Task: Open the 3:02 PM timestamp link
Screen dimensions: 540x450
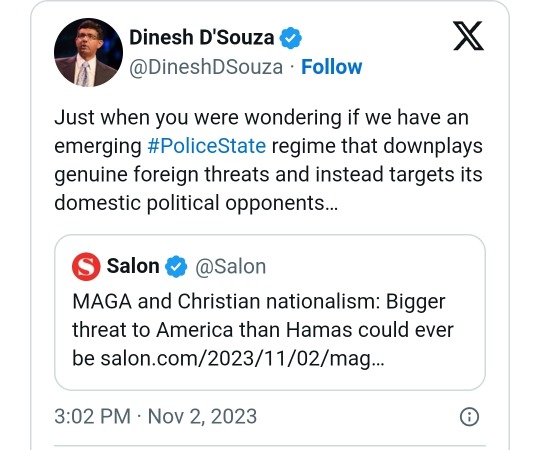Action: [x=92, y=416]
